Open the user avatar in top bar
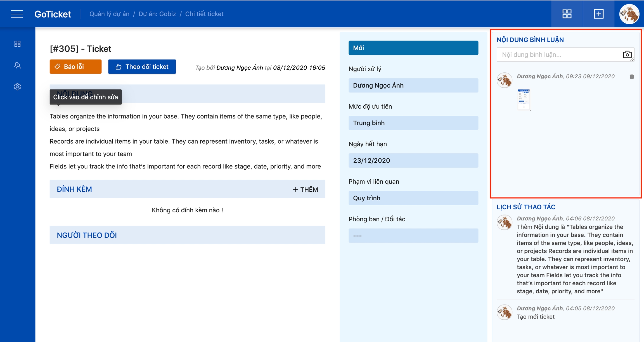Screen dimensions: 644x342 pyautogui.click(x=629, y=14)
